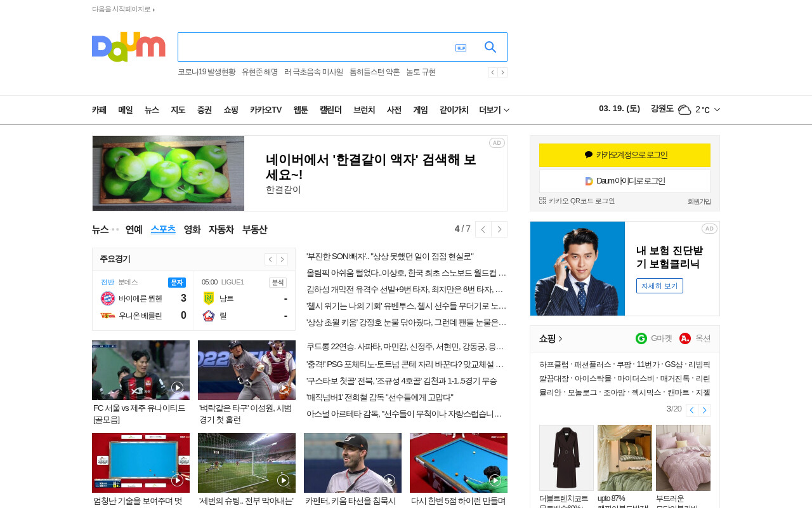The height and width of the screenshot is (508, 812).
Task: Open headline '부진한 SON 빼자'
Action: tap(390, 257)
